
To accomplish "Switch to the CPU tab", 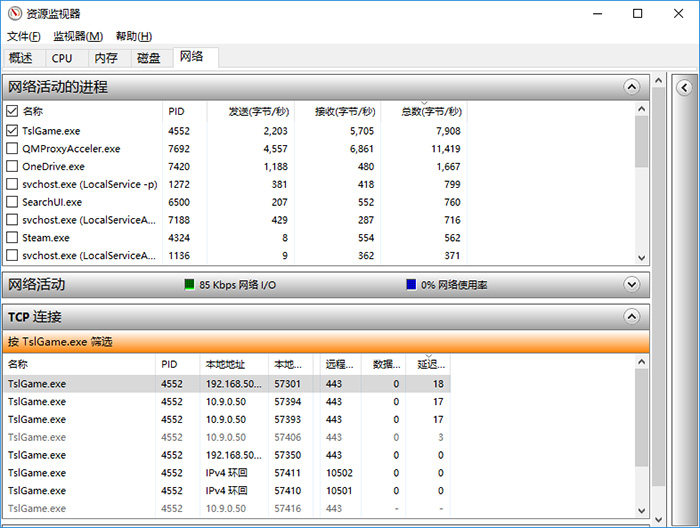I will click(x=62, y=58).
